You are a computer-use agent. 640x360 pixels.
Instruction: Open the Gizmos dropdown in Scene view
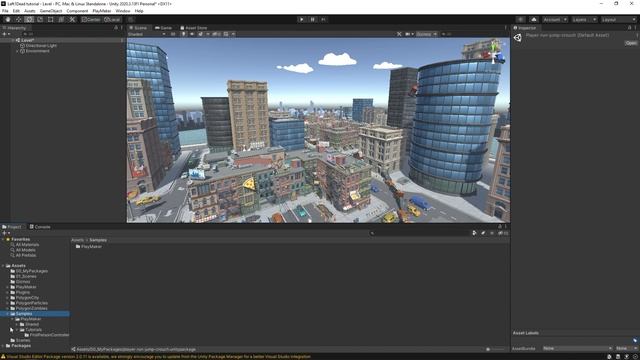pyautogui.click(x=427, y=34)
